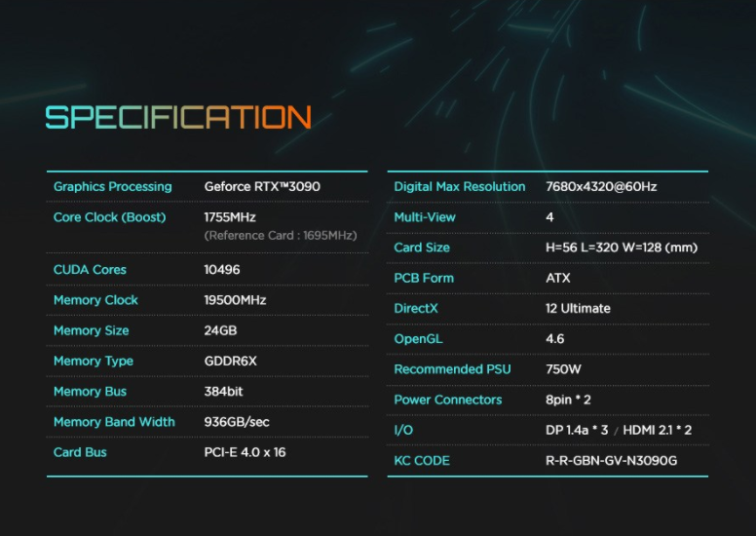Select the Core Clock (Boost) label
Viewport: 756px width, 536px height.
point(109,217)
